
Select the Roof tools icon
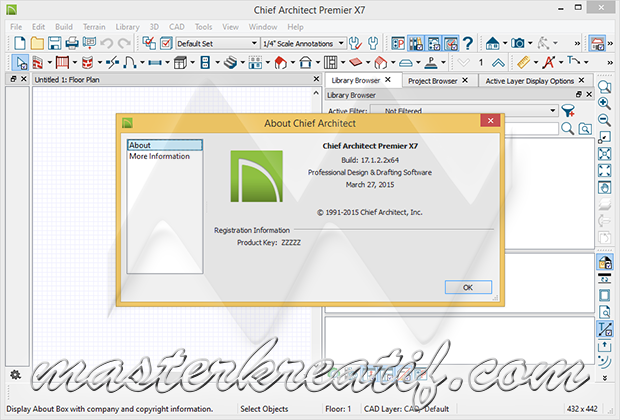click(x=280, y=62)
